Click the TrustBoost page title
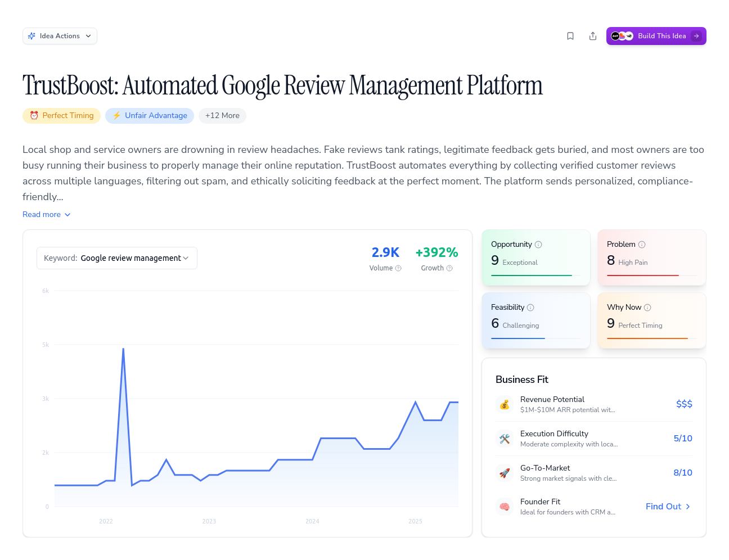This screenshot has height=560, width=729. (x=282, y=85)
